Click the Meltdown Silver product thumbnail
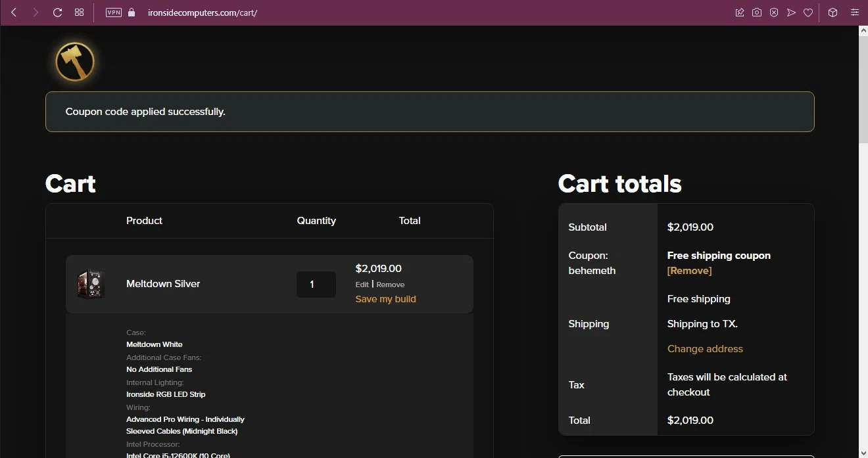Viewport: 868px width, 458px height. [91, 284]
